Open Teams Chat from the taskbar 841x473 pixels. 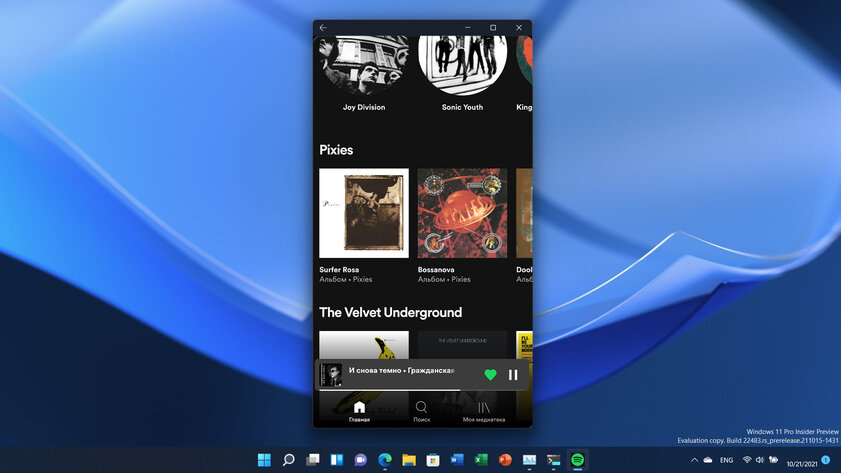coord(361,460)
